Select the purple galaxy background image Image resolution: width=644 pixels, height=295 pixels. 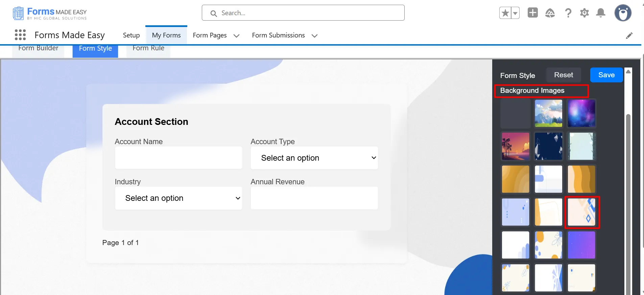(581, 113)
